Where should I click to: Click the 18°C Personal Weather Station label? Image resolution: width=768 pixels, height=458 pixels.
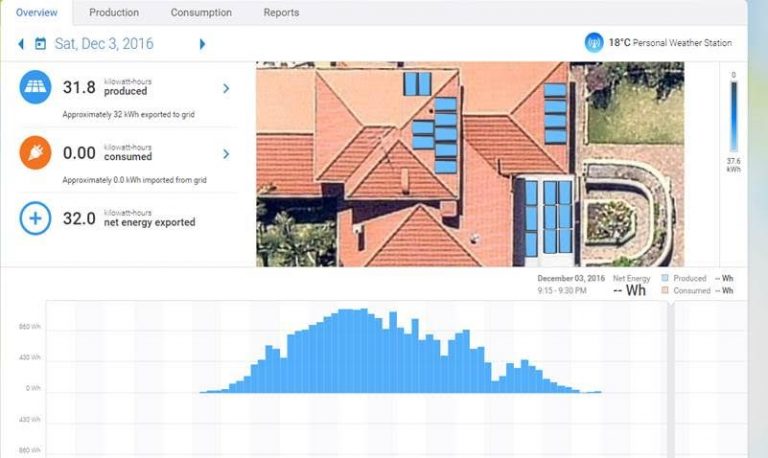tap(670, 43)
